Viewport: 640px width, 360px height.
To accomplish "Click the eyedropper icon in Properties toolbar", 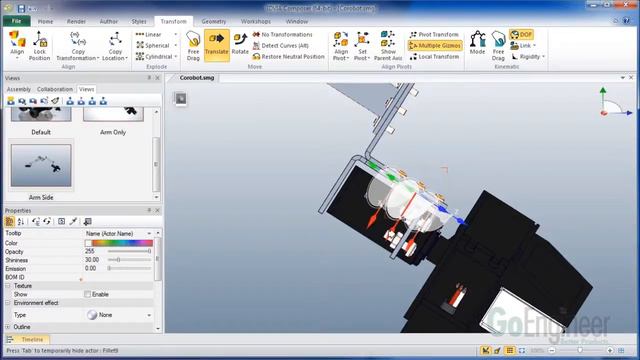I will [x=73, y=221].
